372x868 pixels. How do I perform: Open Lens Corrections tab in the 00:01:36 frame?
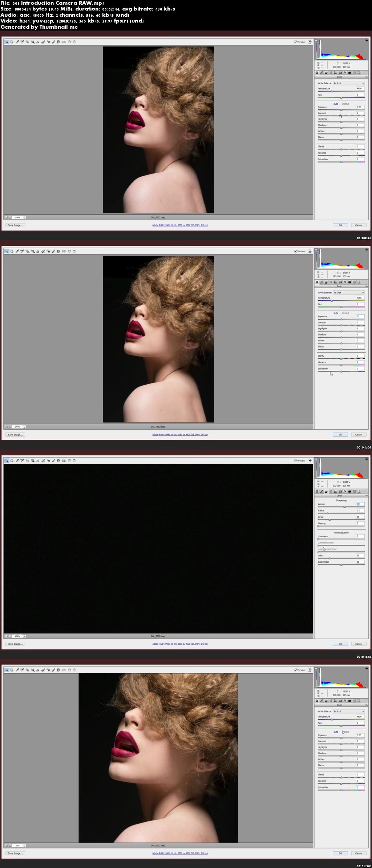(x=340, y=491)
